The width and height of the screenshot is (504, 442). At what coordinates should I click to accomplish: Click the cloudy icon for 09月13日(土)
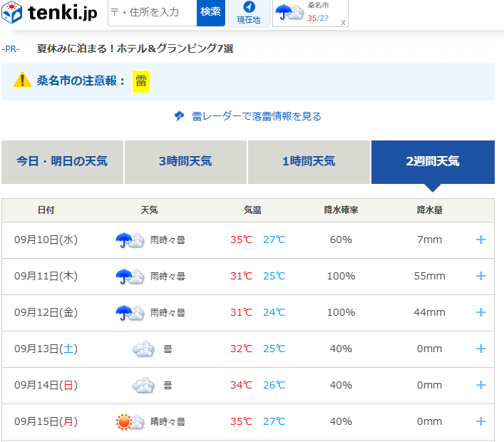click(143, 349)
